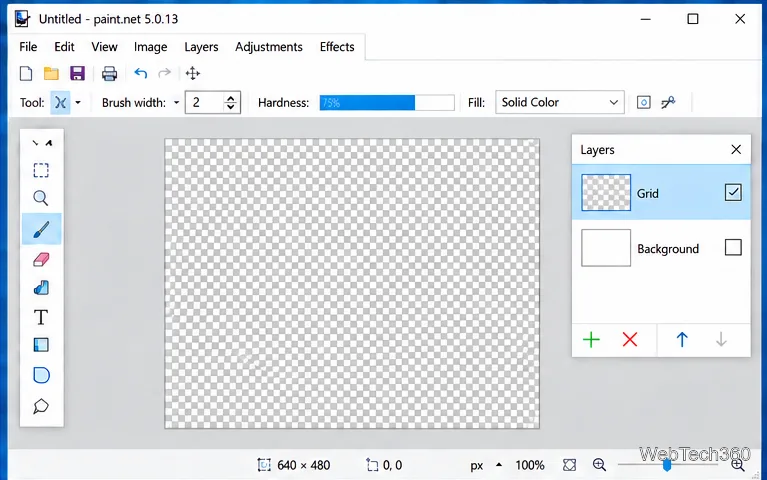
Task: Open the Edit menu
Action: 64,47
